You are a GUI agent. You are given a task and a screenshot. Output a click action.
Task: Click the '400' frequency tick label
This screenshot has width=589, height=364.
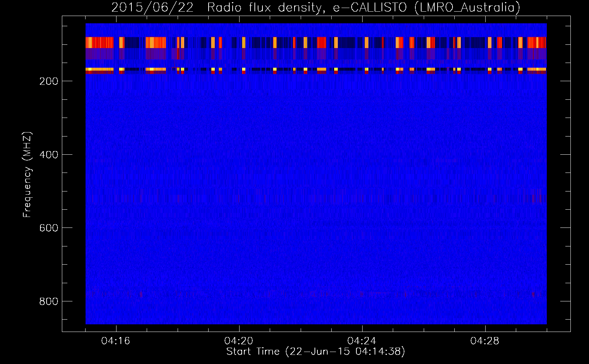coord(48,155)
